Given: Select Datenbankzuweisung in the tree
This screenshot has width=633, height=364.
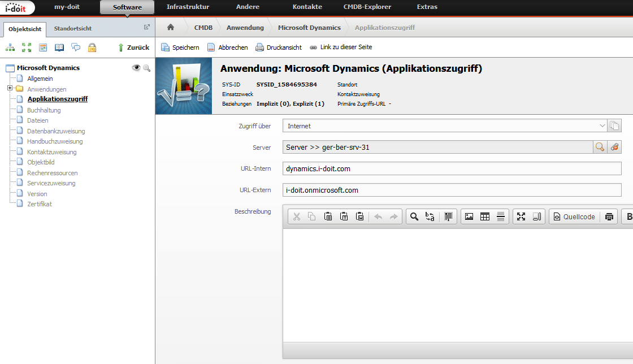Looking at the screenshot, I should (x=56, y=131).
